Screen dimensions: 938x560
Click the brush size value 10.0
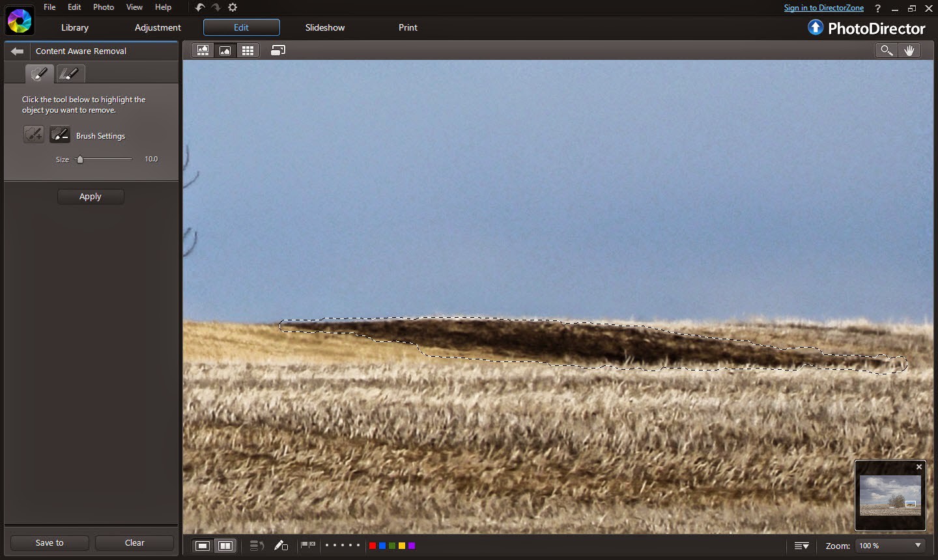click(151, 159)
